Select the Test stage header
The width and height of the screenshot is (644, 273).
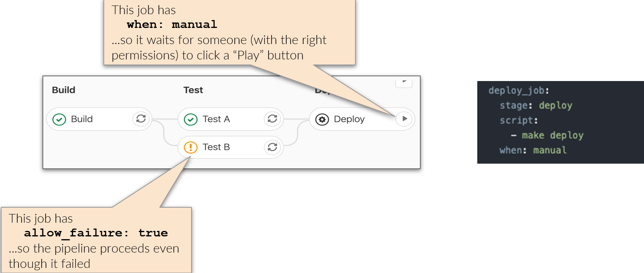coord(193,90)
